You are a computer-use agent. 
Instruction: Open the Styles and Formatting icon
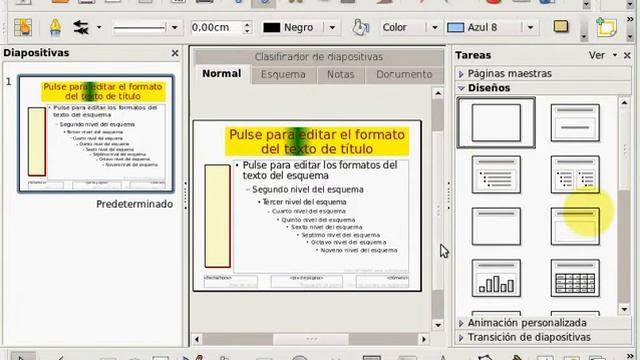click(22, 28)
